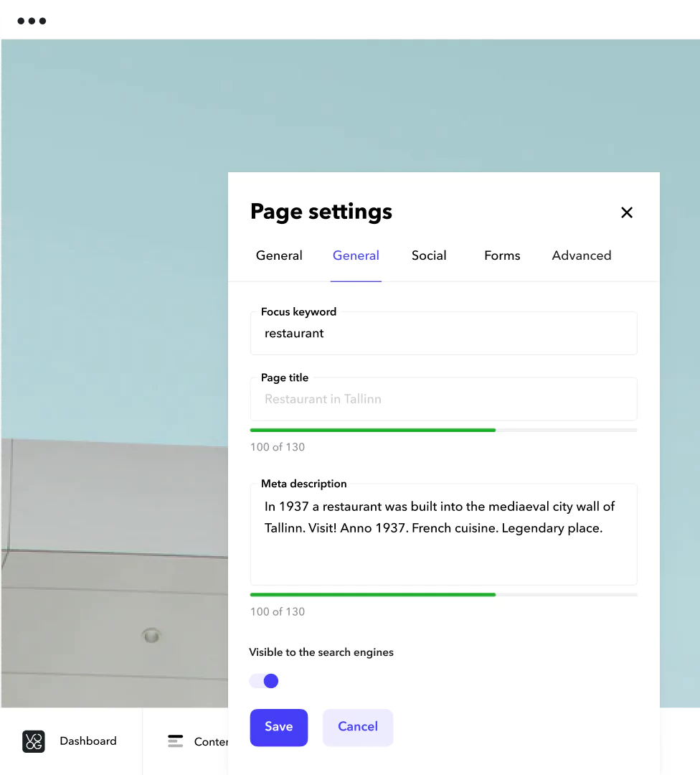Click the Voog logo icon in the bottom bar
This screenshot has width=700, height=775.
(x=33, y=741)
